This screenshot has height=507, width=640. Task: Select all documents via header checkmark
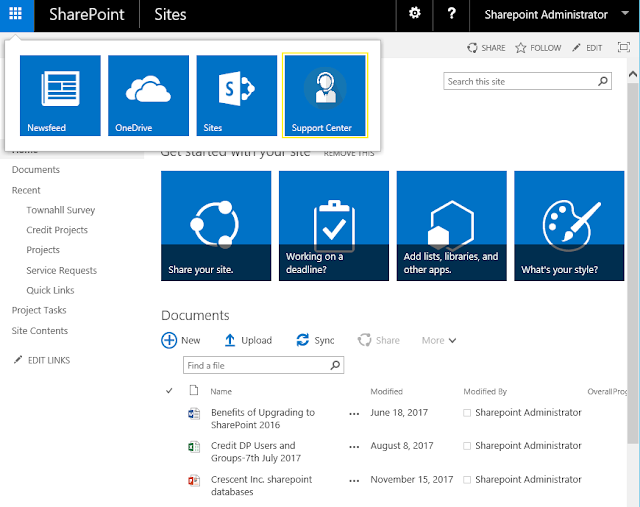(x=169, y=391)
